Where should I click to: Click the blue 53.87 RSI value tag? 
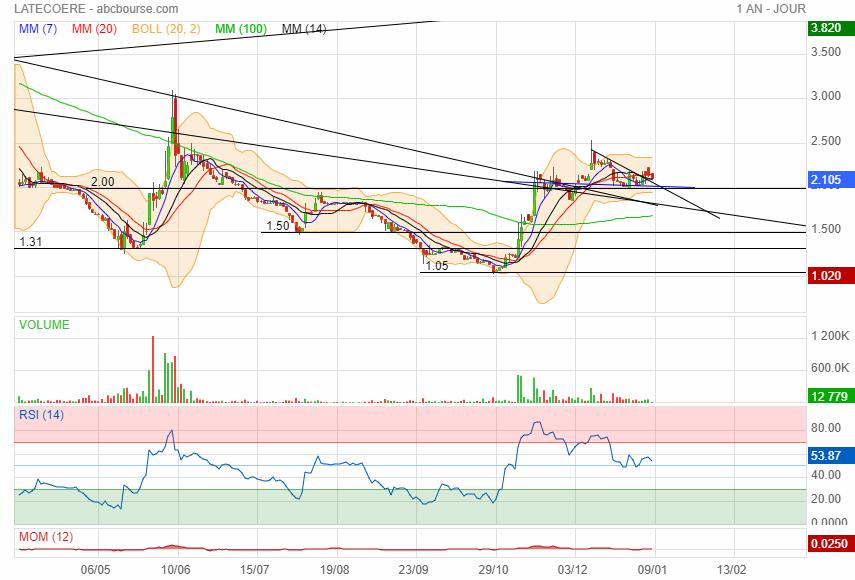[x=830, y=456]
